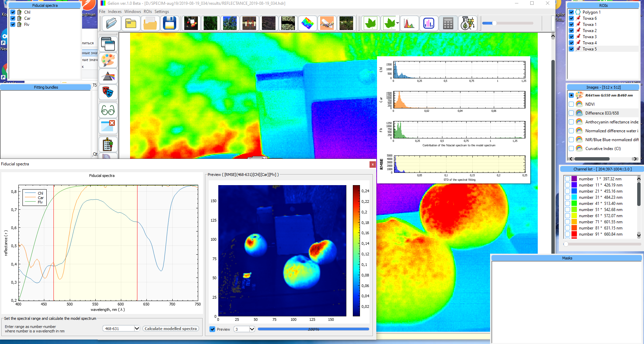Check channel number 1 at 397.32 nm
The image size is (644, 344).
tap(567, 179)
